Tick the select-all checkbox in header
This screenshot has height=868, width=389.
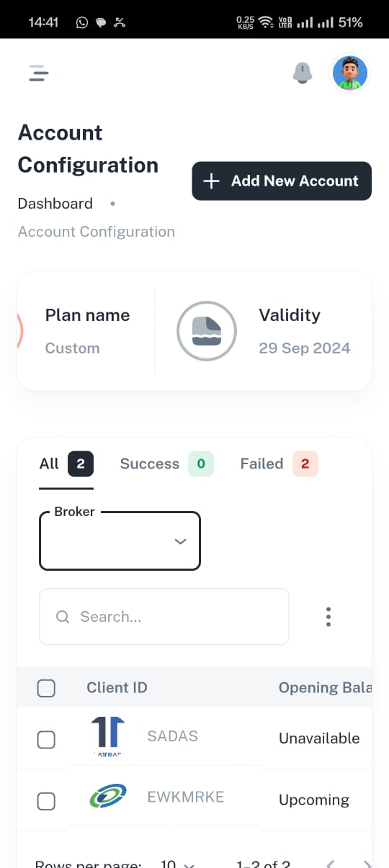click(x=46, y=688)
